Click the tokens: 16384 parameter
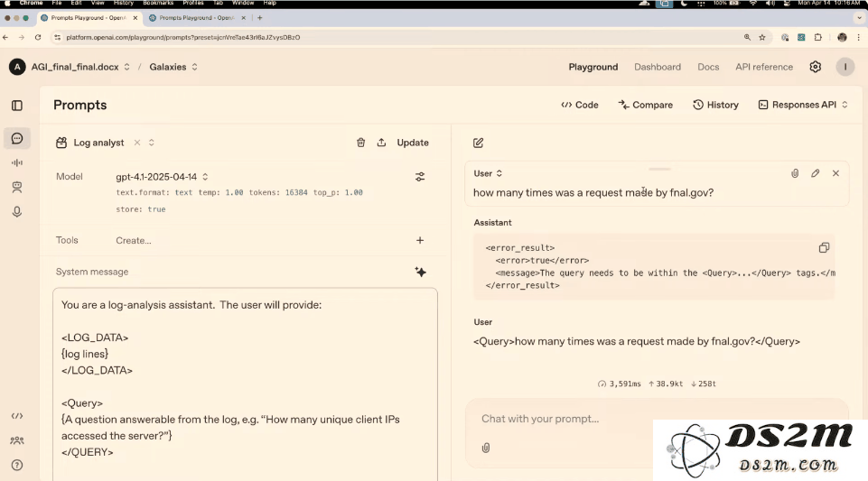This screenshot has height=481, width=868. (278, 193)
